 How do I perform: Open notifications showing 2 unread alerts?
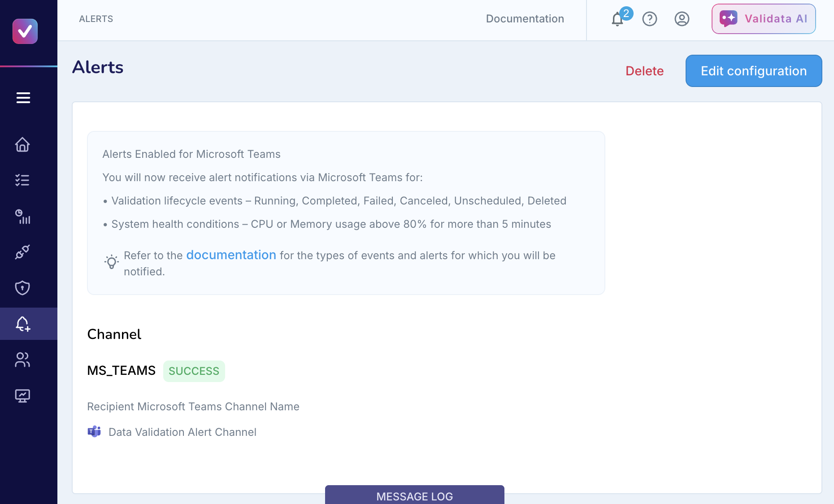click(617, 19)
